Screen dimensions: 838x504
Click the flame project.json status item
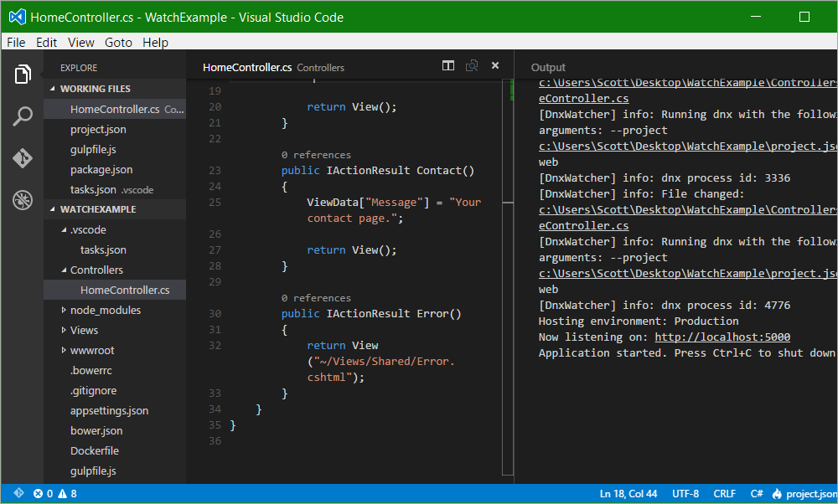pyautogui.click(x=804, y=494)
